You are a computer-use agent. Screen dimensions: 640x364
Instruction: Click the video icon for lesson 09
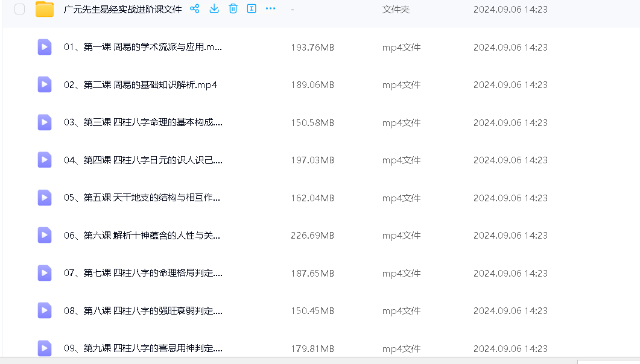pos(45,348)
